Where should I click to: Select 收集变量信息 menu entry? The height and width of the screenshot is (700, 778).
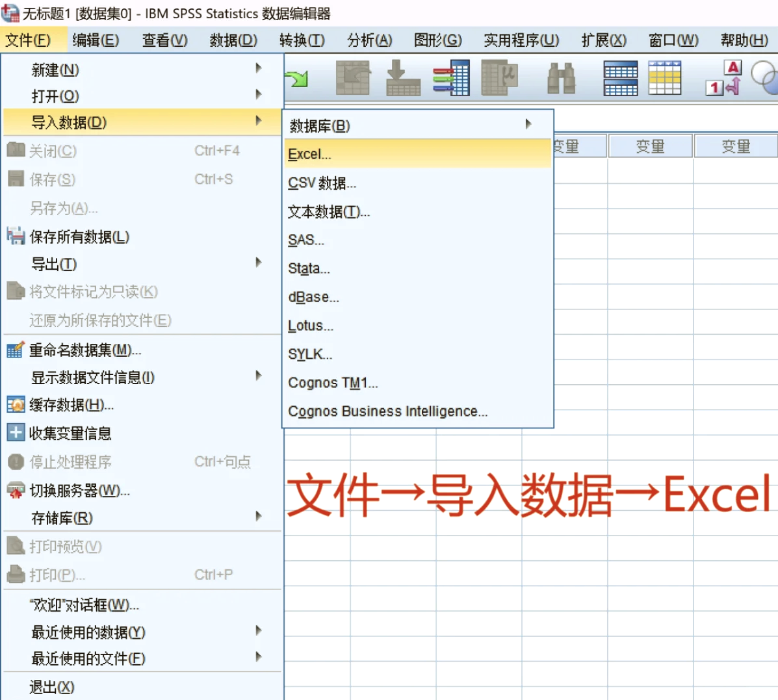(x=142, y=433)
